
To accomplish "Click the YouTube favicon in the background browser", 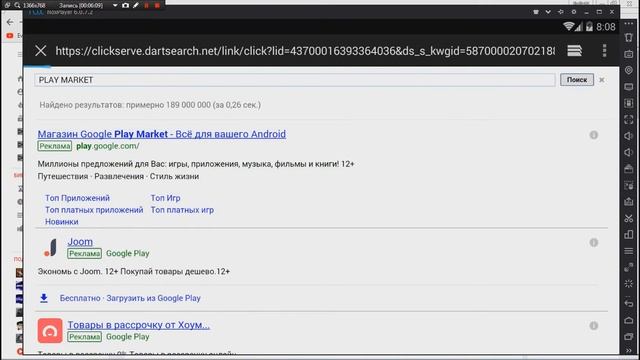I will 10,36.
